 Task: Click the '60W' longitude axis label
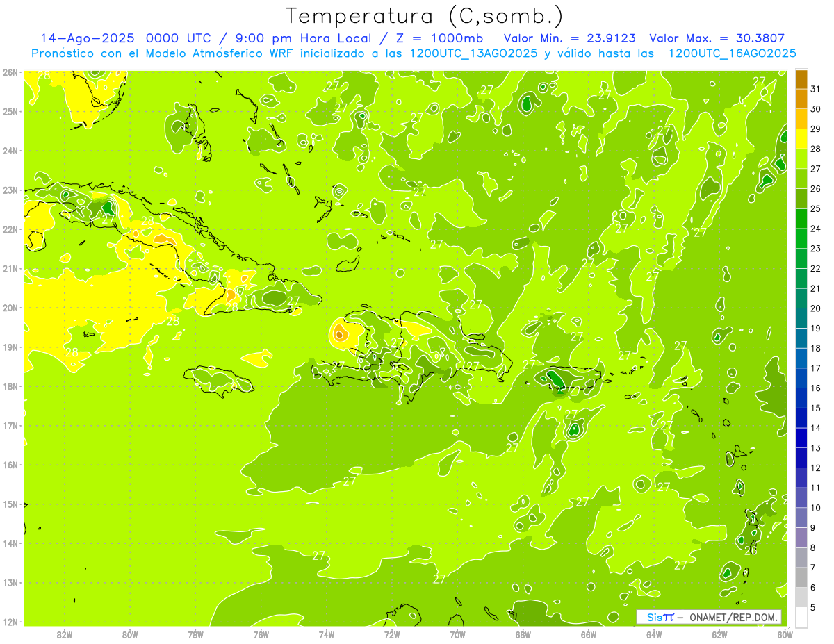784,635
